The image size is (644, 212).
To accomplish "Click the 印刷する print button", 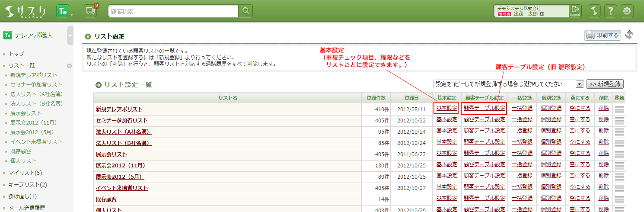I will point(603,35).
